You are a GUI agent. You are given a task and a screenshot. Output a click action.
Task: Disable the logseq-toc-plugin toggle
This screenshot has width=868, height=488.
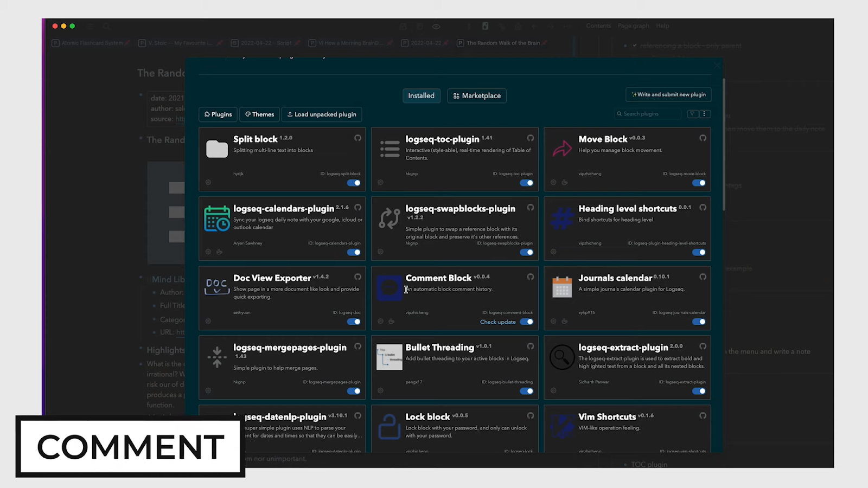(526, 183)
